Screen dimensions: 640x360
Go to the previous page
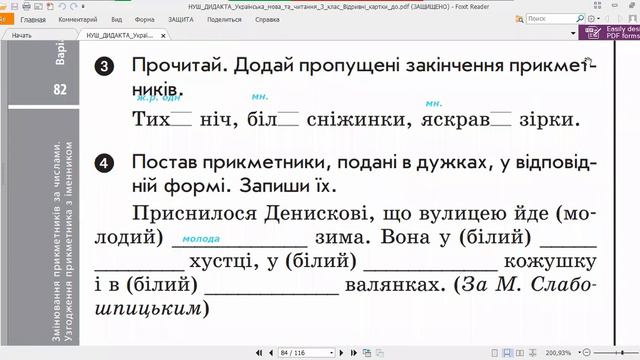point(271,353)
